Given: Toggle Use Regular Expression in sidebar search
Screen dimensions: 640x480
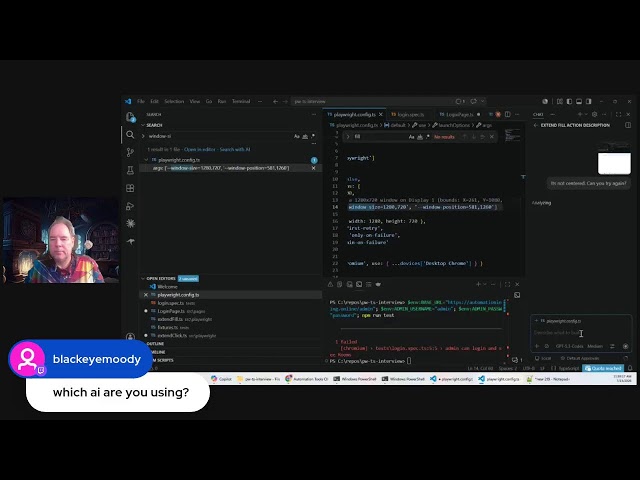Looking at the screenshot, I should (313, 136).
